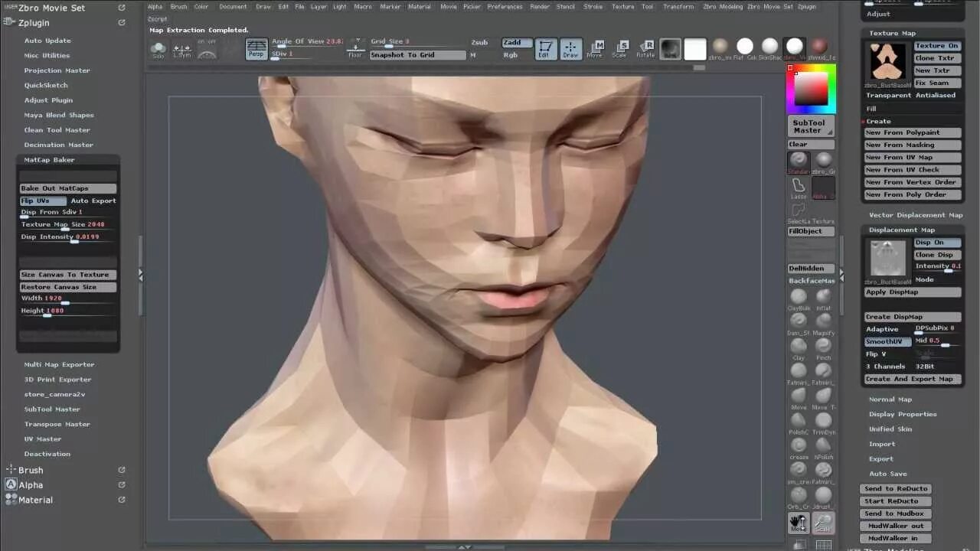The height and width of the screenshot is (551, 980).
Task: Select the SkinShade material sphere
Action: pyautogui.click(x=769, y=48)
